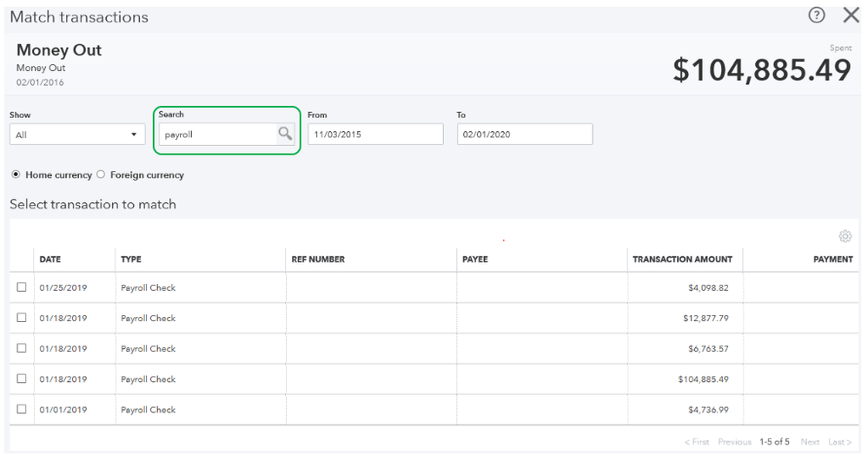Click the search magnifying glass icon
The image size is (868, 461).
pyautogui.click(x=284, y=134)
